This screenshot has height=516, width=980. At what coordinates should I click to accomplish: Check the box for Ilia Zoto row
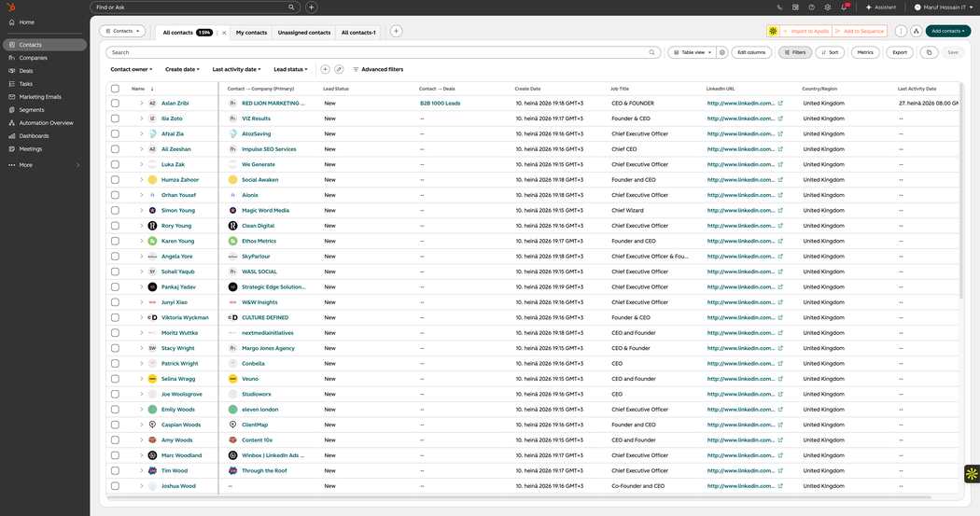(115, 119)
